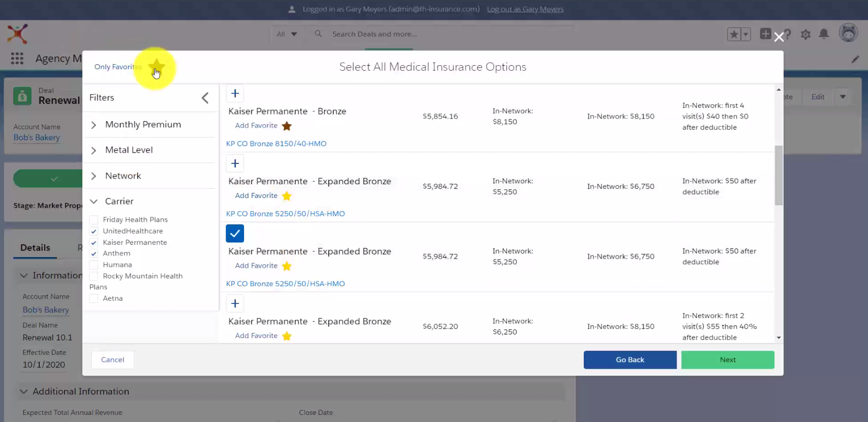This screenshot has height=422, width=868.
Task: Click the Next button
Action: click(728, 360)
